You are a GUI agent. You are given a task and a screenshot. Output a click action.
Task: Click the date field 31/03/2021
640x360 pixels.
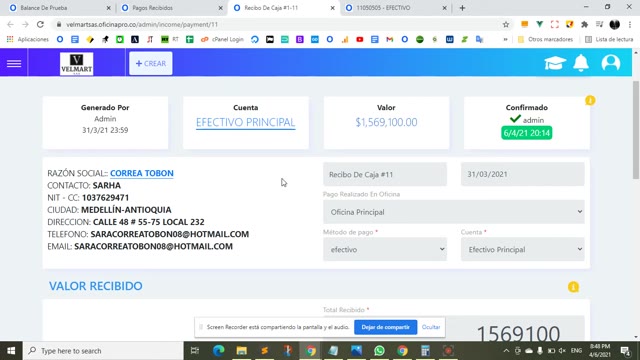click(522, 174)
